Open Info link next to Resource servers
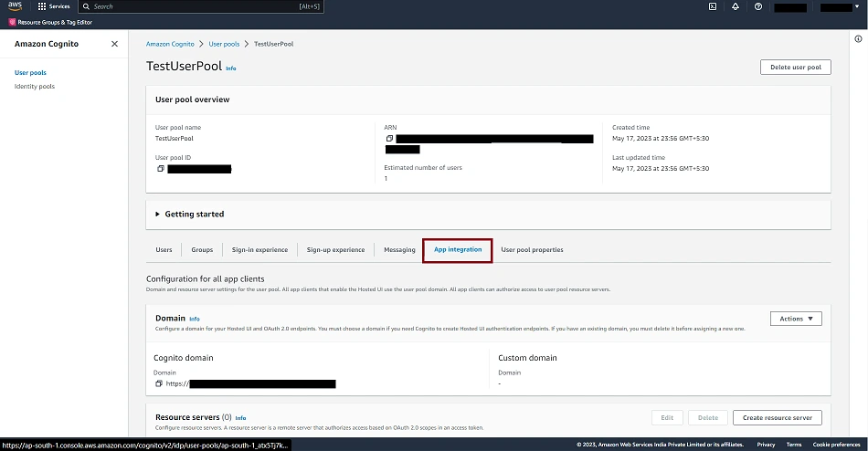868x451 pixels. 240,418
